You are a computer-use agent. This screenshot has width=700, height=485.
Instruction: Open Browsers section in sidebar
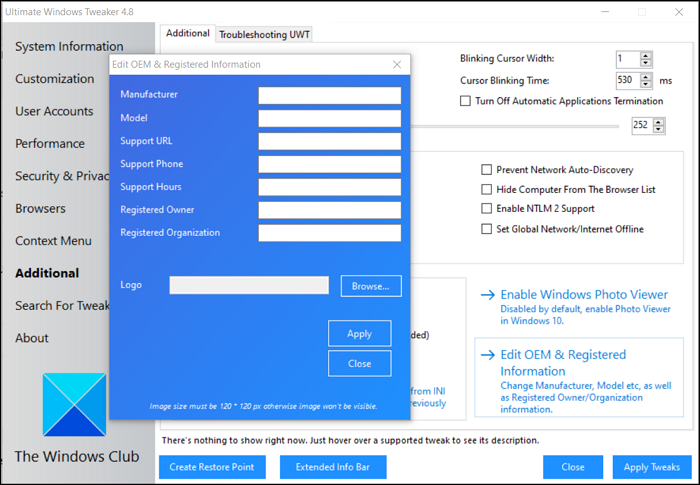(x=40, y=209)
